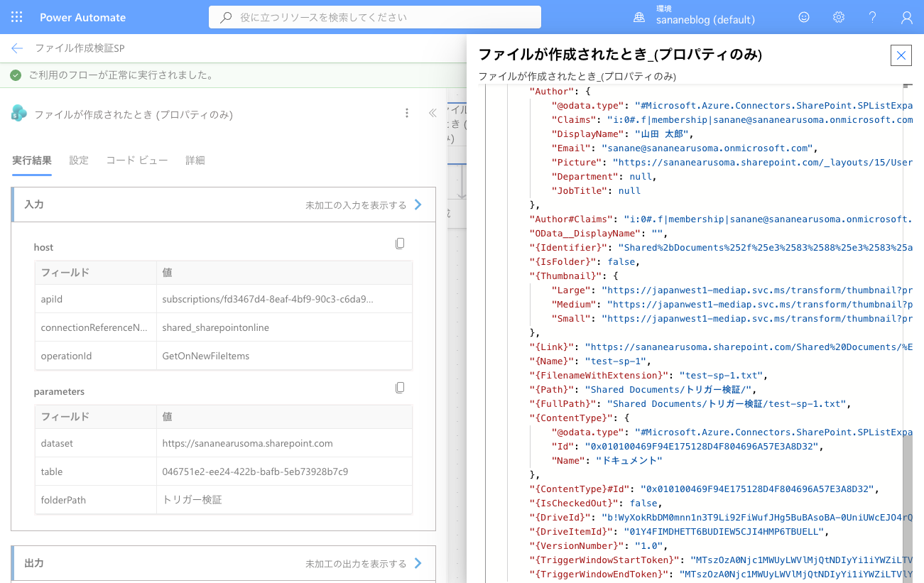Click the "{Path}" Shared Documents JSON line

click(643, 389)
